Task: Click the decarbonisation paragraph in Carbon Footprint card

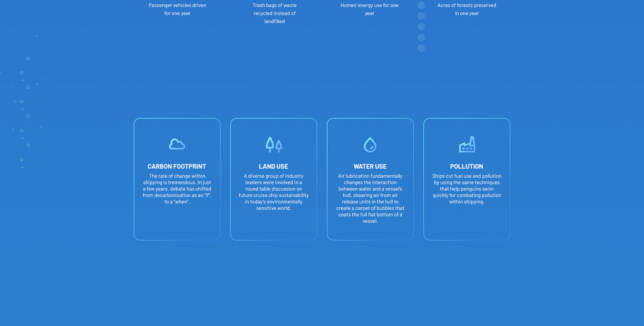Action: [x=177, y=189]
